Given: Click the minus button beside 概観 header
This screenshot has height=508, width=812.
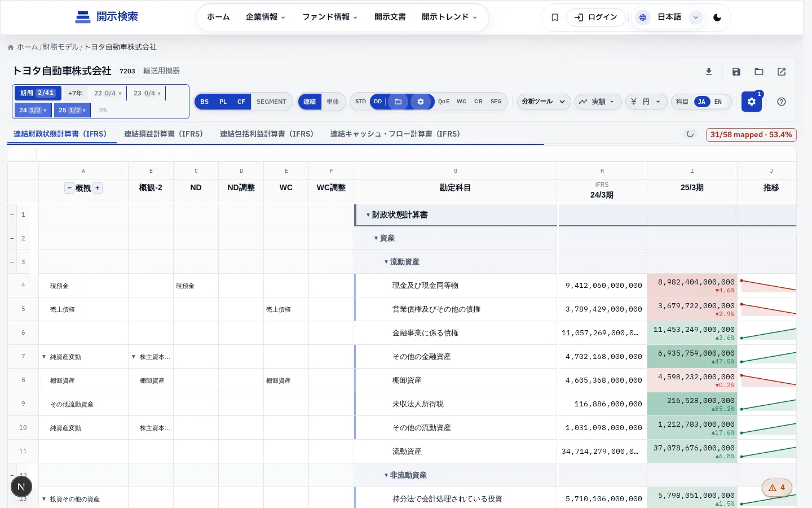Looking at the screenshot, I should tap(69, 188).
